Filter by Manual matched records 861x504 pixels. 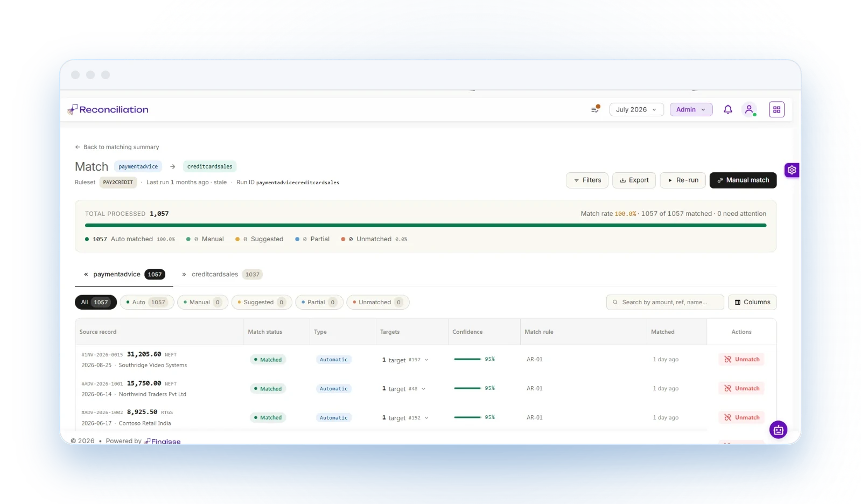pyautogui.click(x=203, y=303)
